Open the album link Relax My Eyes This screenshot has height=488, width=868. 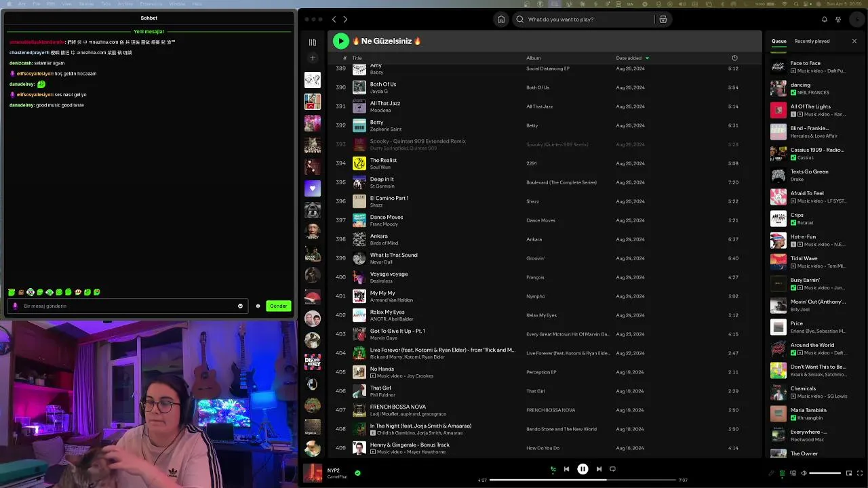point(541,315)
